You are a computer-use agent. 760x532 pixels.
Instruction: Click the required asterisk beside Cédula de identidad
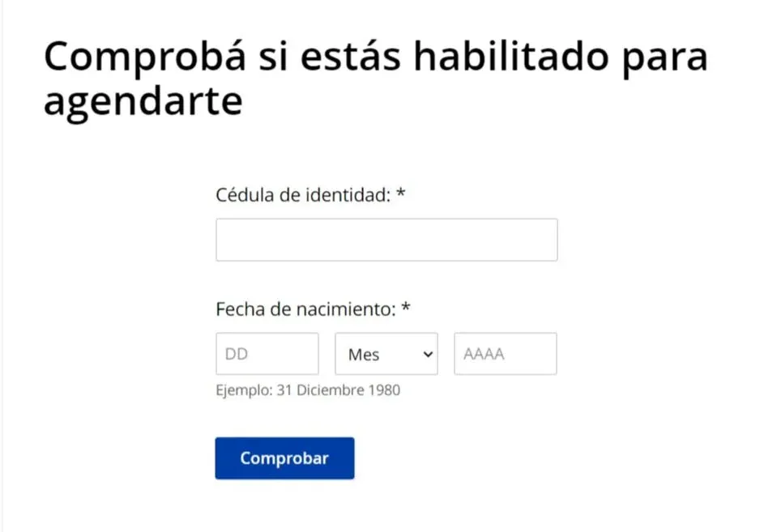click(x=400, y=195)
